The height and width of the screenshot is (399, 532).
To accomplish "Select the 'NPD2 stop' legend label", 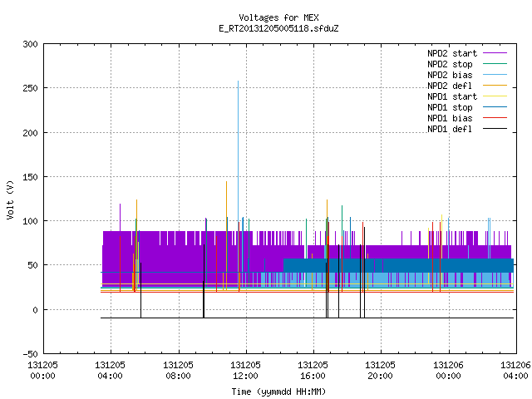I will pos(450,64).
